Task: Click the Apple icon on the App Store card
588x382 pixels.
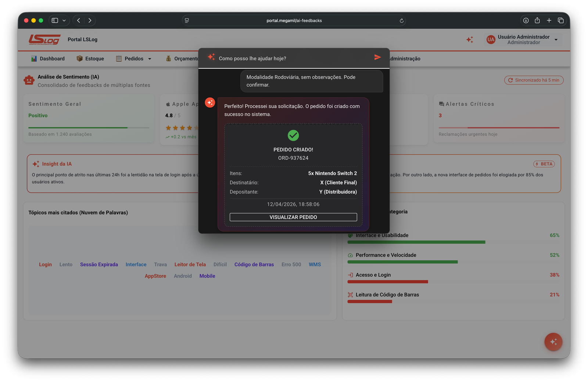Action: click(168, 104)
